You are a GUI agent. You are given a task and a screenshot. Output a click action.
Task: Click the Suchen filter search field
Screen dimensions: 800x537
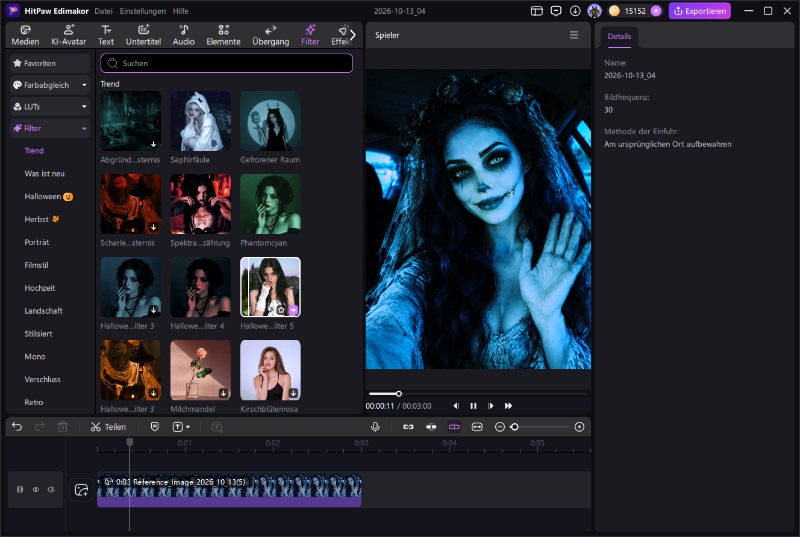(x=227, y=63)
